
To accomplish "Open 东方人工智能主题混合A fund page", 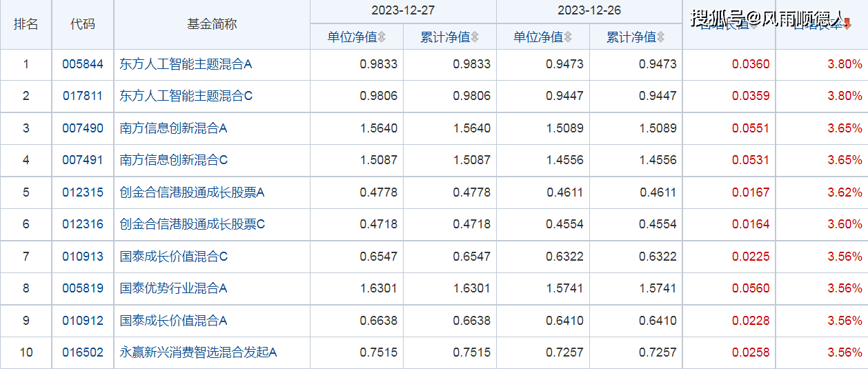I will coord(186,64).
